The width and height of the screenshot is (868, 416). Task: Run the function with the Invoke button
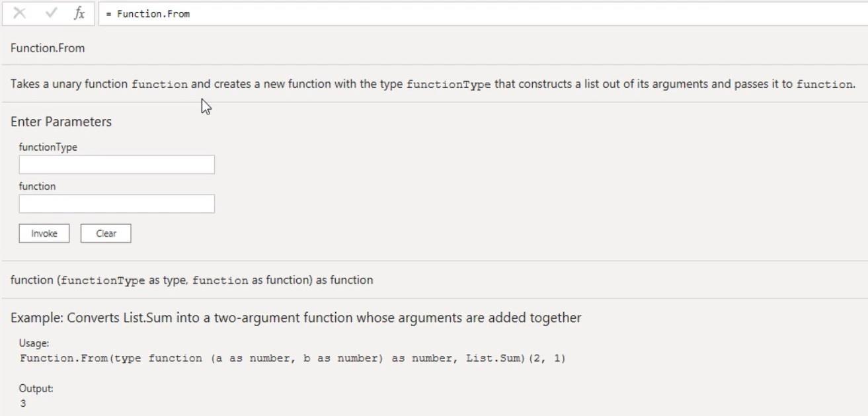pos(44,233)
